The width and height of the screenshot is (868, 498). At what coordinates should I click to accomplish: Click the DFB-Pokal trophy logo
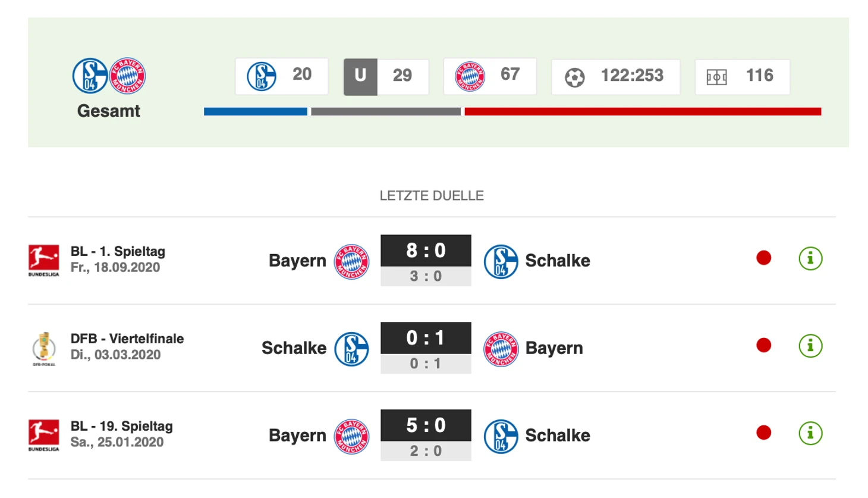coord(43,348)
